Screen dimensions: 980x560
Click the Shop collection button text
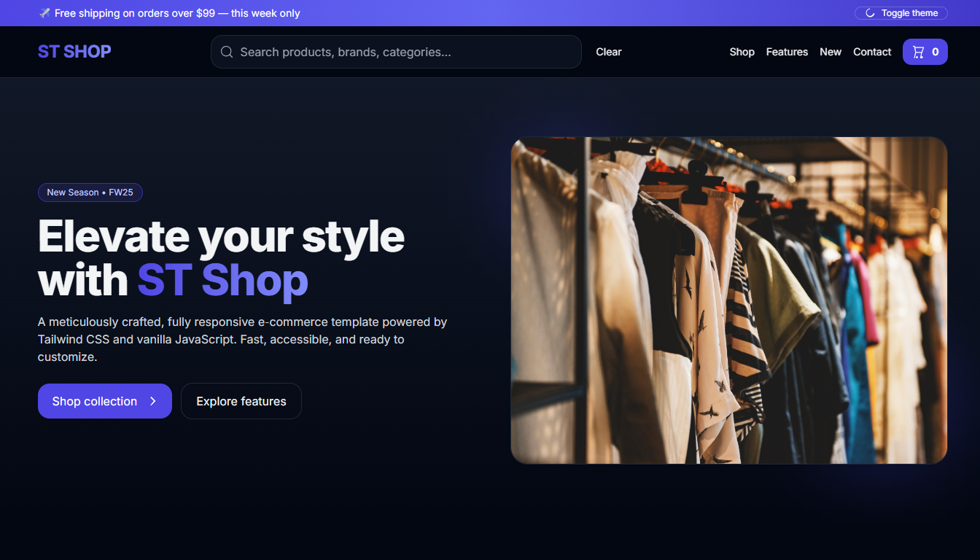[95, 401]
